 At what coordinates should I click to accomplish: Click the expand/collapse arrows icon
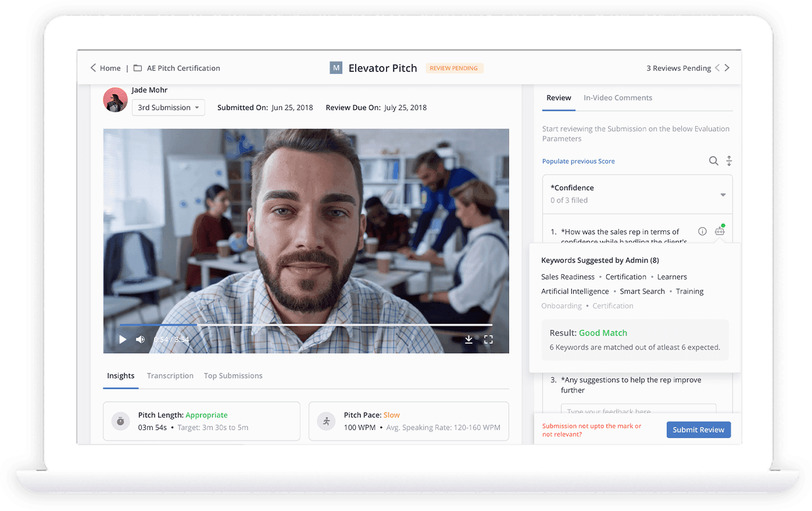729,161
